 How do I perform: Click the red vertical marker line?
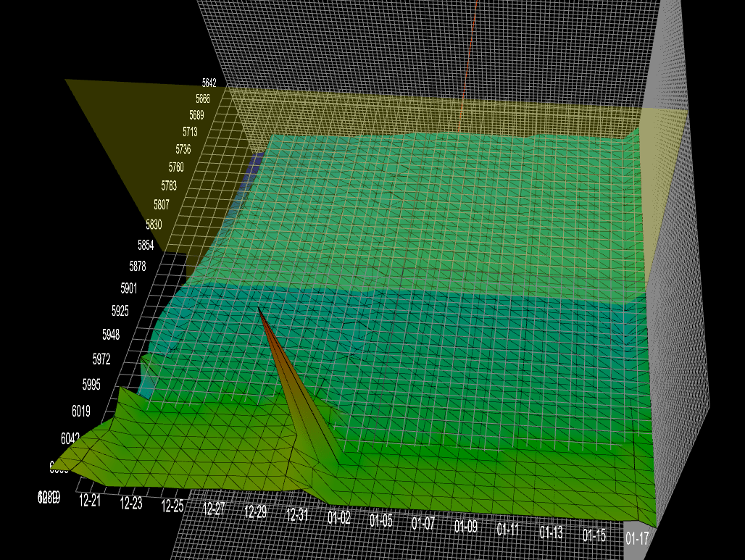[468, 65]
